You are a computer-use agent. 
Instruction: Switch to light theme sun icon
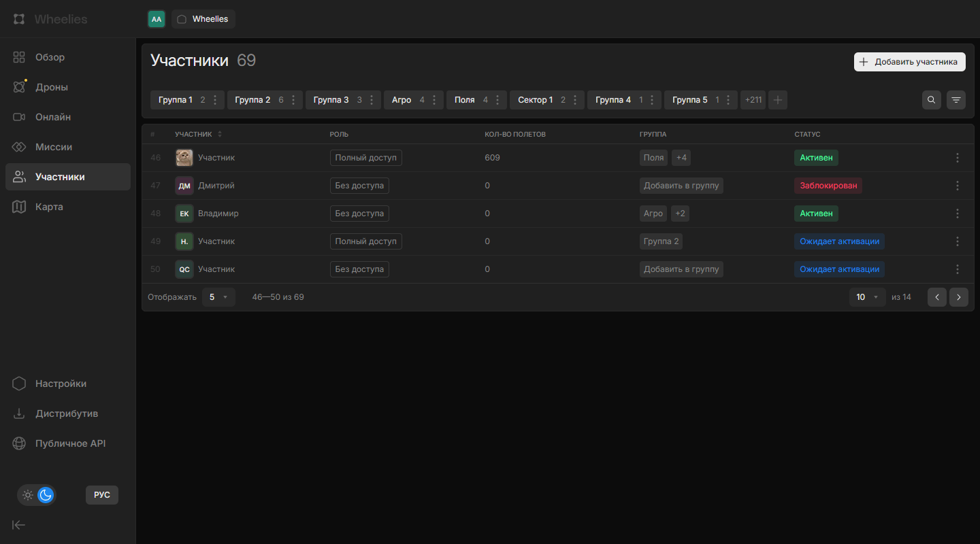click(28, 495)
